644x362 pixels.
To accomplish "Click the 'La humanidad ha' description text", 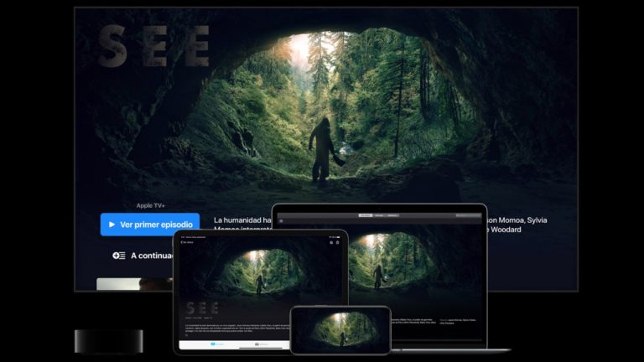I will click(x=242, y=220).
